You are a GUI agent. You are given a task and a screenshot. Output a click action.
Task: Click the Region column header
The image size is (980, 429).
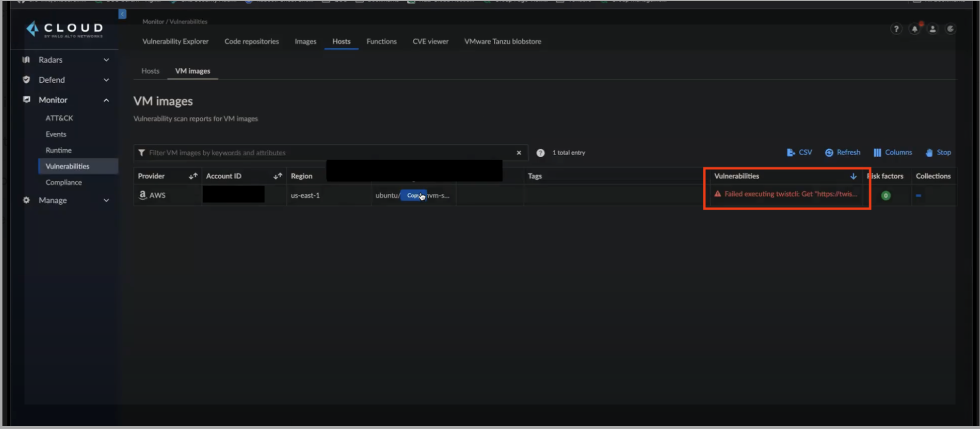[302, 176]
